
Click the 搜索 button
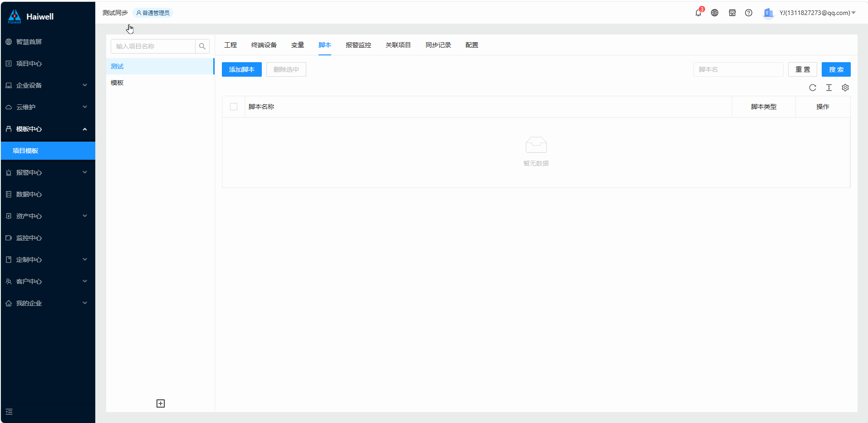point(836,69)
